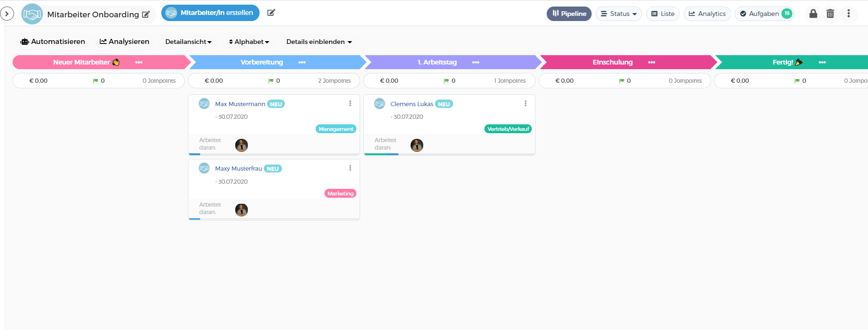Open the Status dropdown
The image size is (868, 330).
click(x=619, y=14)
